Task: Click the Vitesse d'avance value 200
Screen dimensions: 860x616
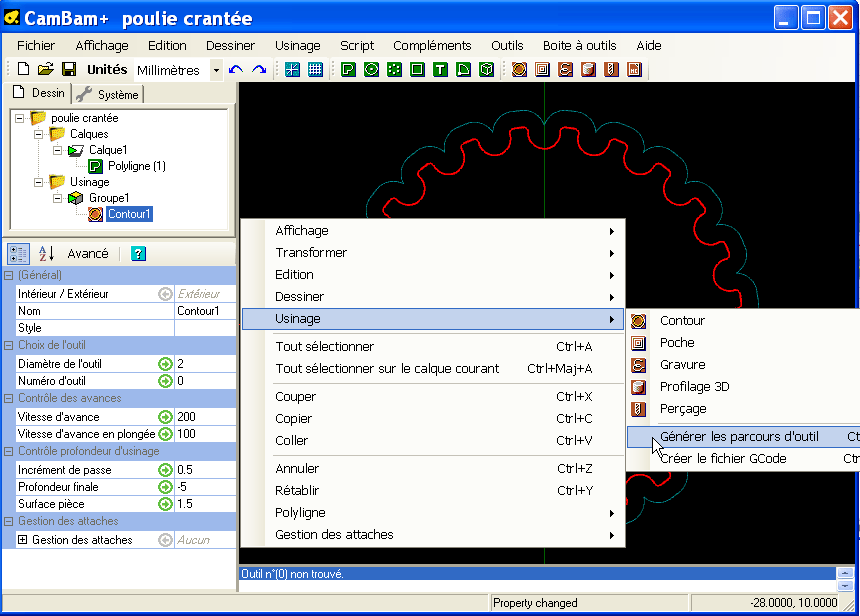Action: click(x=205, y=417)
